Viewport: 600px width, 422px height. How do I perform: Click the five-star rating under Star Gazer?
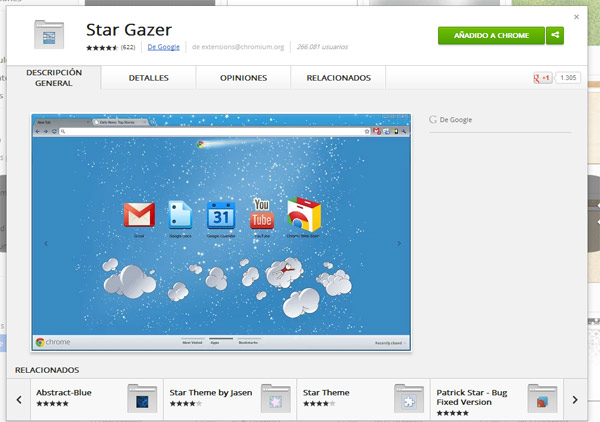102,48
